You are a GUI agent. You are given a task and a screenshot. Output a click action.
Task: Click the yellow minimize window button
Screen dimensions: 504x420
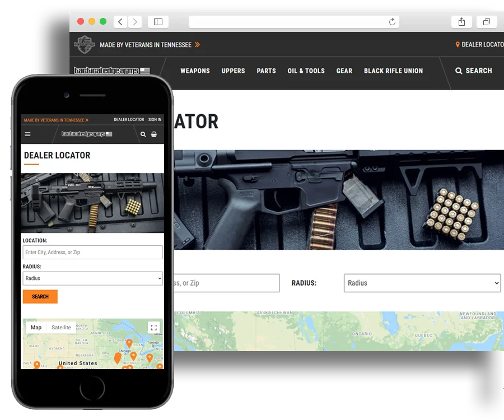[92, 21]
